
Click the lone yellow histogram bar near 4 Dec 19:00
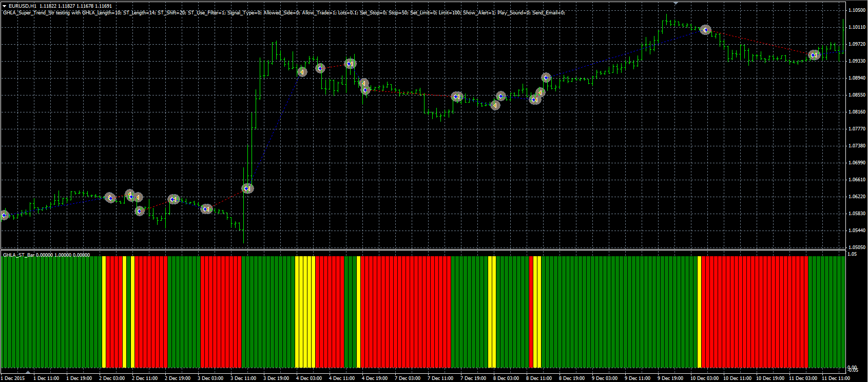point(358,312)
